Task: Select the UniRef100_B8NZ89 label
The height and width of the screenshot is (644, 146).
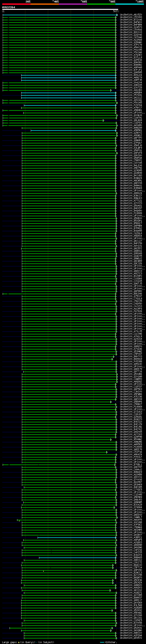Action: 131,128
